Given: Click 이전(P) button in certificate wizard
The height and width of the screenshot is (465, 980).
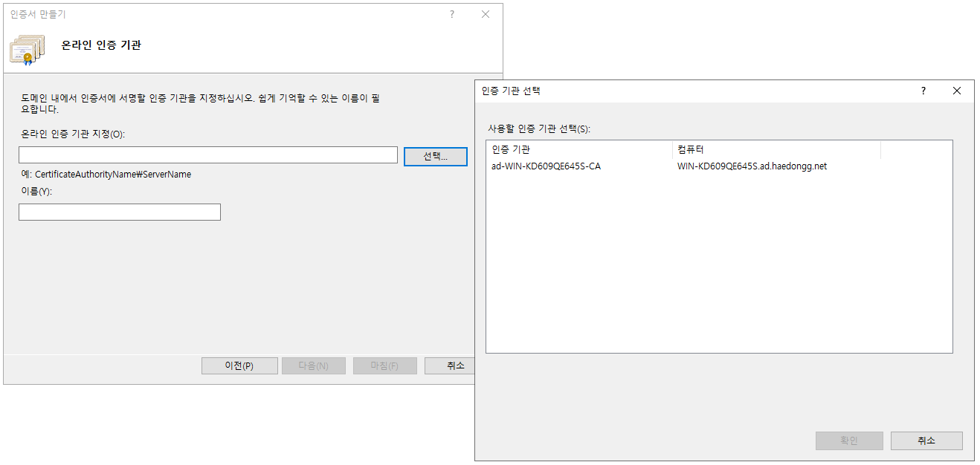Looking at the screenshot, I should tap(239, 365).
